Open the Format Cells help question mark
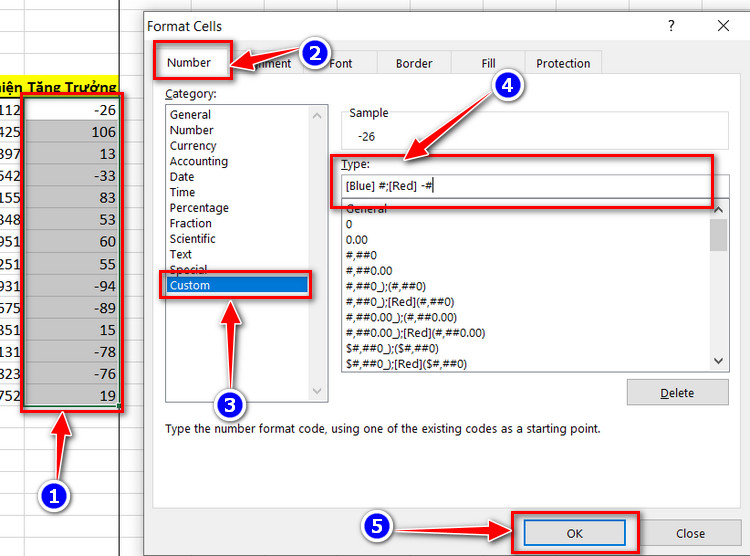750x556 pixels. pyautogui.click(x=672, y=26)
